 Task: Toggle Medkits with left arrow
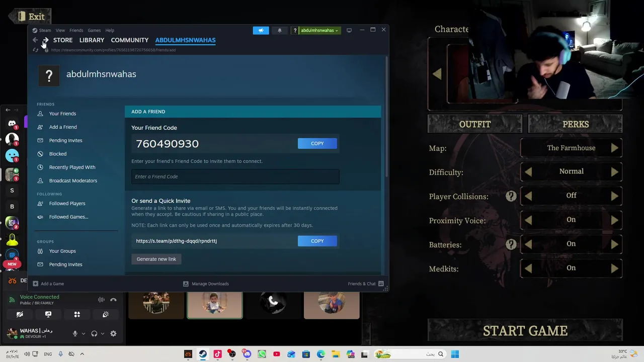coord(528,268)
